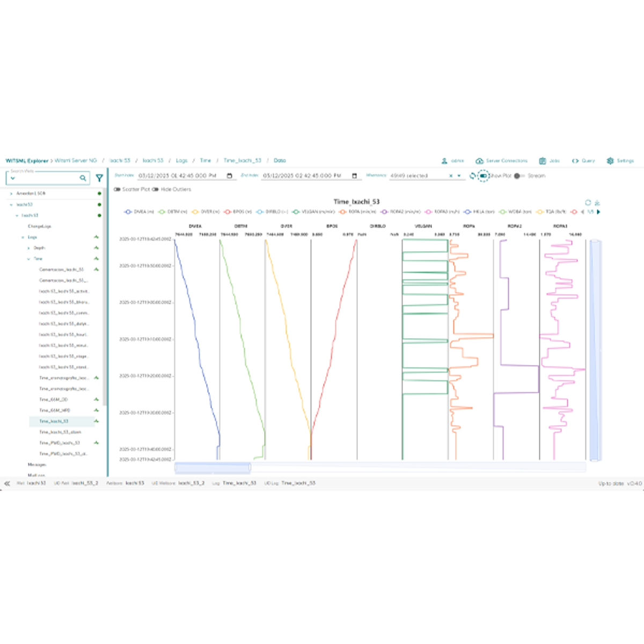Toggle DBTM series in the legend

coord(173,212)
